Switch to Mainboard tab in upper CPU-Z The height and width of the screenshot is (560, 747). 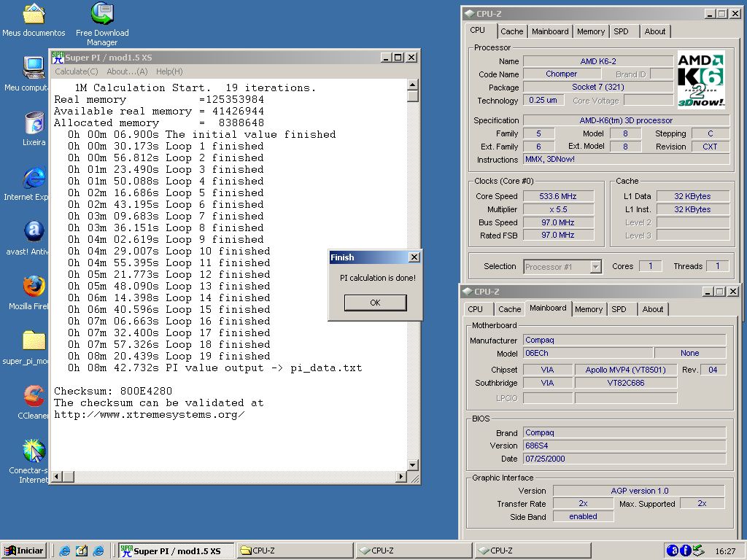pyautogui.click(x=550, y=31)
